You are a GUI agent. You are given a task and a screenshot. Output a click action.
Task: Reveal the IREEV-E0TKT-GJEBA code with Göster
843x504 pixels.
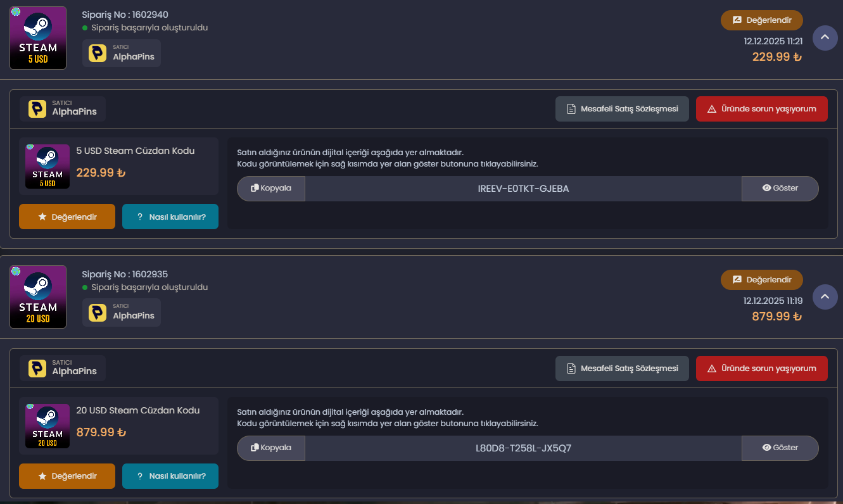tap(780, 189)
